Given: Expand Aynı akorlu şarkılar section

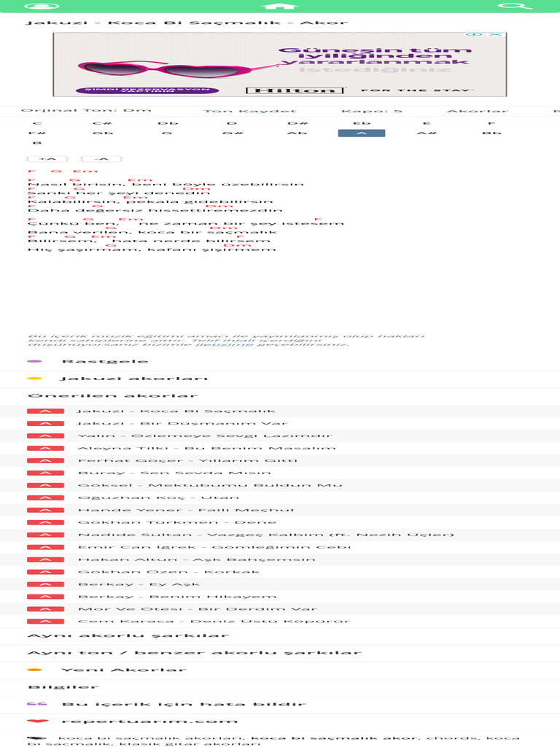Looking at the screenshot, I should (280, 636).
